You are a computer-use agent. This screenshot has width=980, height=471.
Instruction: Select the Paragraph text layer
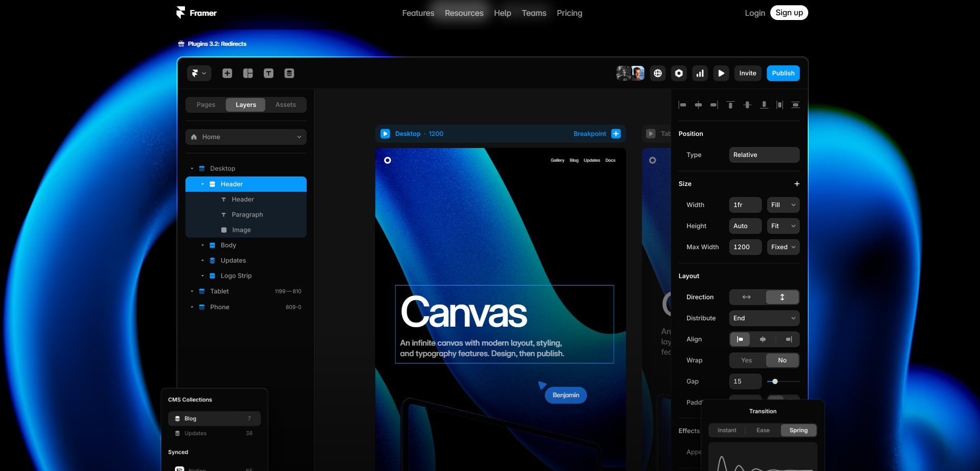246,214
